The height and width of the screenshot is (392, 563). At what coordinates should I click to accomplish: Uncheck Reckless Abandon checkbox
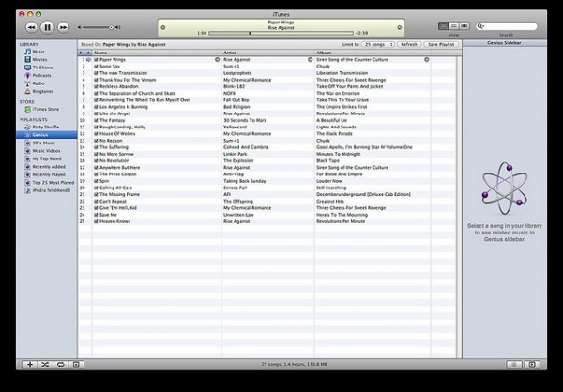(96, 86)
